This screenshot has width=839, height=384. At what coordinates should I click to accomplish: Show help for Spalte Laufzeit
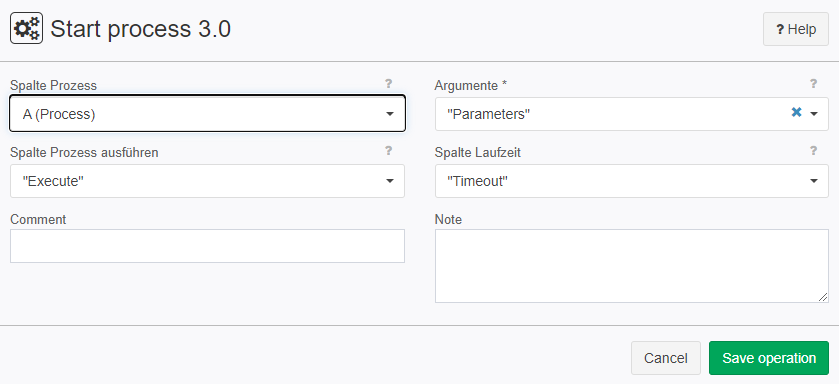(x=813, y=151)
